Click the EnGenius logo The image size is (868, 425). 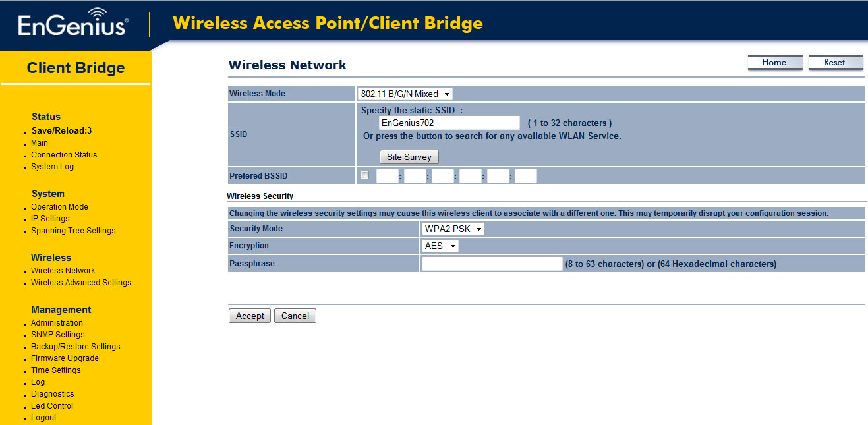coord(72,23)
